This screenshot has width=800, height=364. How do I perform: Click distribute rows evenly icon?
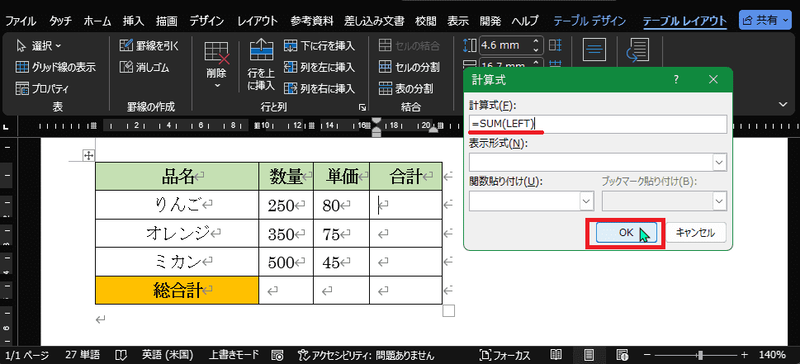click(x=555, y=45)
